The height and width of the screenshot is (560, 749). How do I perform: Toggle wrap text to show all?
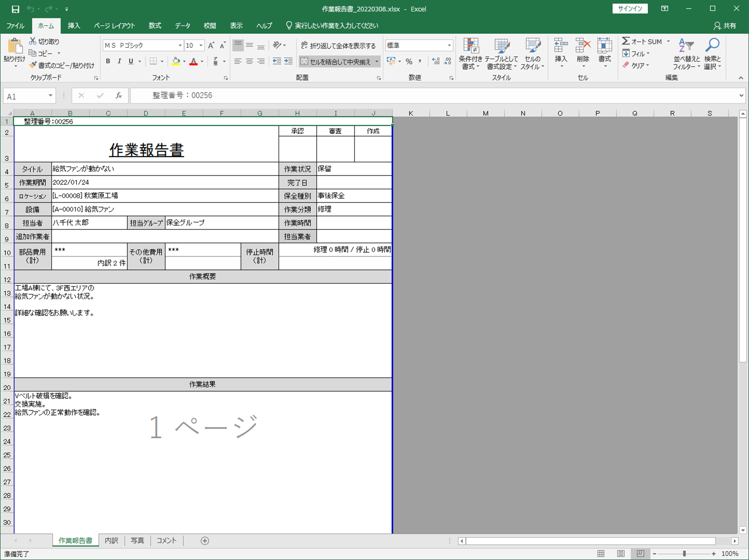(x=338, y=46)
